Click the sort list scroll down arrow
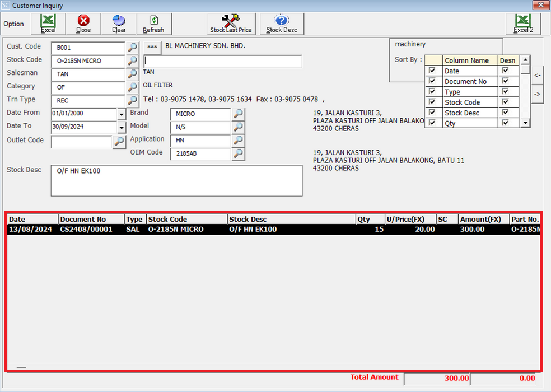The image size is (551, 392). [x=525, y=123]
